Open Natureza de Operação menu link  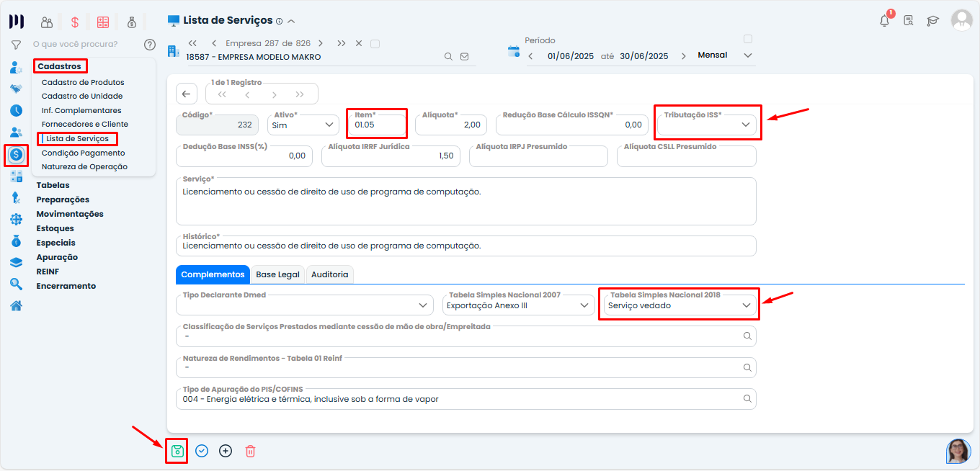(x=84, y=166)
